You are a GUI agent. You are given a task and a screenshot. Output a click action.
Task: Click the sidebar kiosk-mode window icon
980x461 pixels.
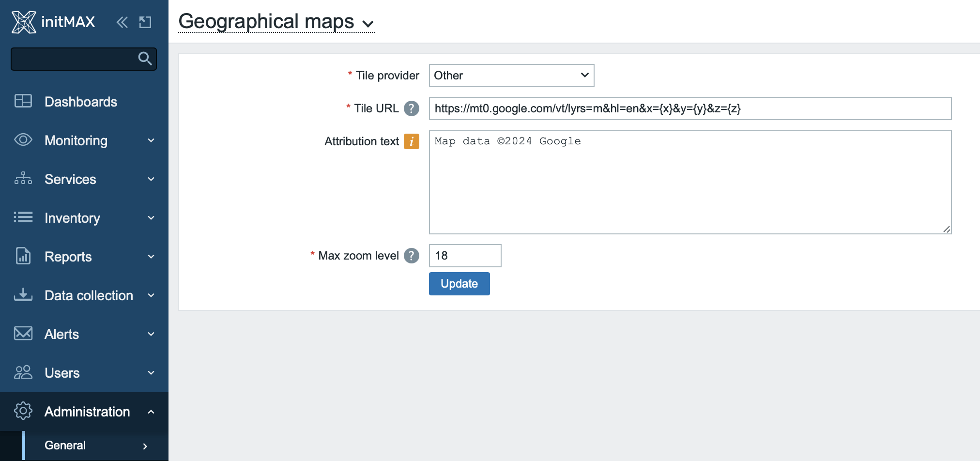[x=145, y=22]
